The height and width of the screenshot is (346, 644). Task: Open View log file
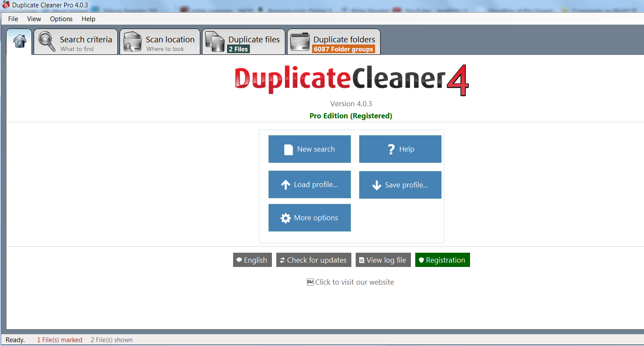[383, 260]
